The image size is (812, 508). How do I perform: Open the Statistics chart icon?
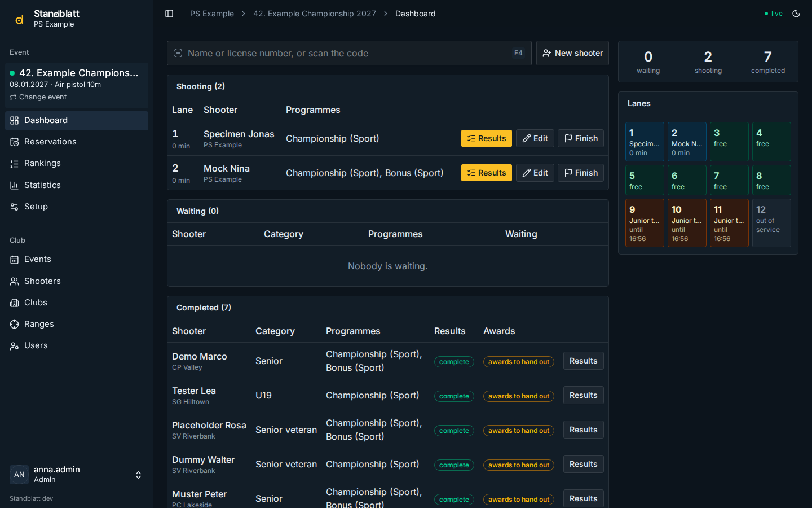point(15,185)
